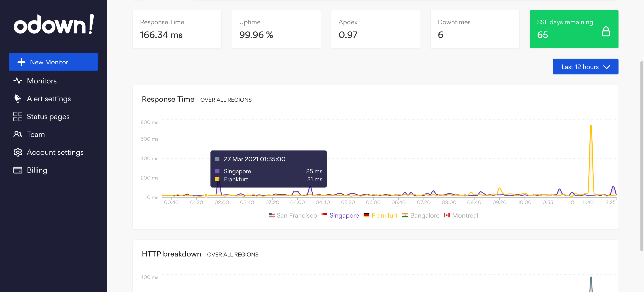Click the Team people icon
Screen dimensions: 644x292
[x=18, y=134]
